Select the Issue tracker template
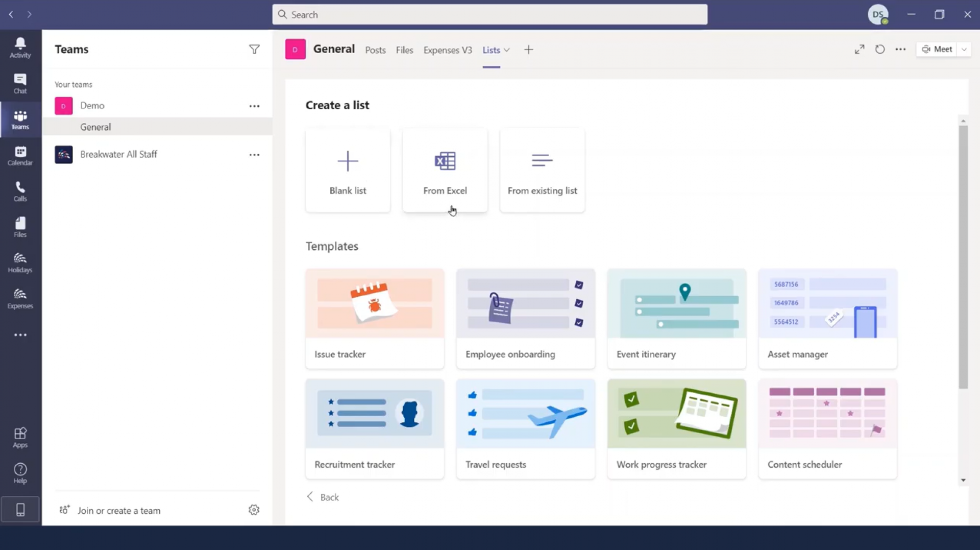980x550 pixels. [x=374, y=319]
